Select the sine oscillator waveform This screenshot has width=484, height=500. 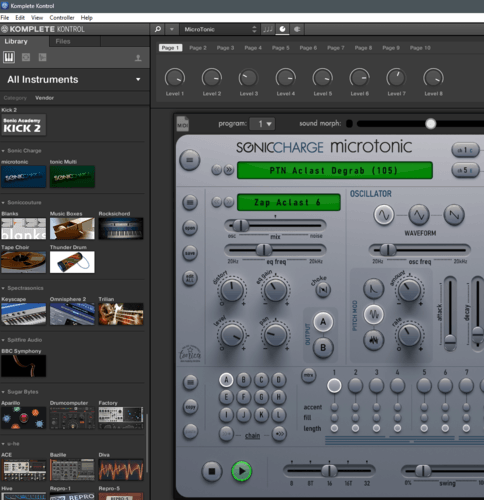pos(384,215)
